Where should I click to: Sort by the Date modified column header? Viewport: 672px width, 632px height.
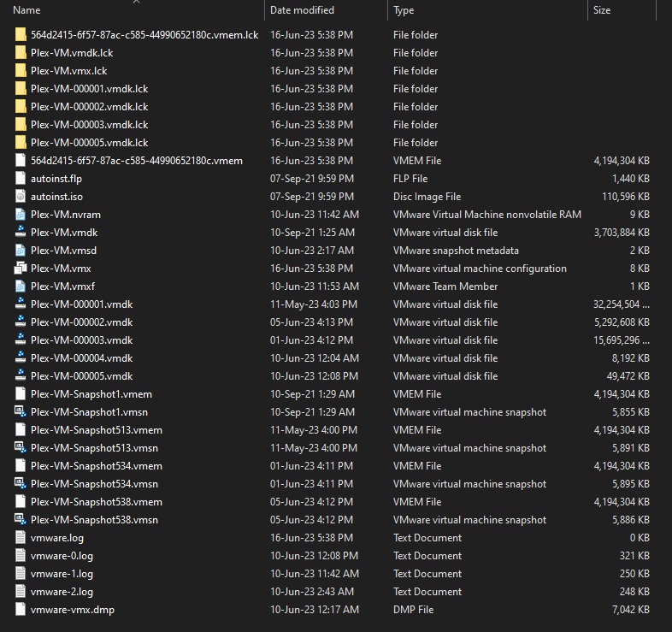302,10
